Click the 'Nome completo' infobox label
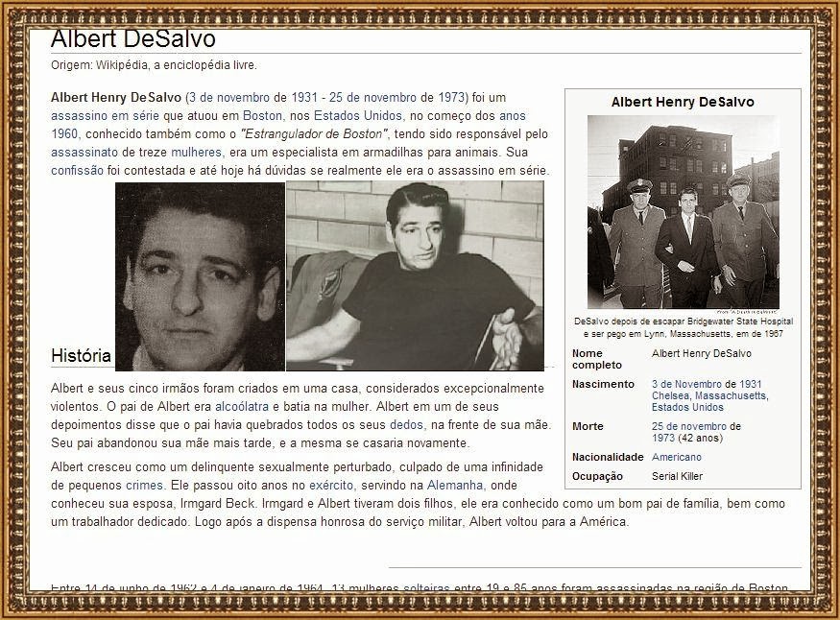This screenshot has width=840, height=620. (x=597, y=359)
